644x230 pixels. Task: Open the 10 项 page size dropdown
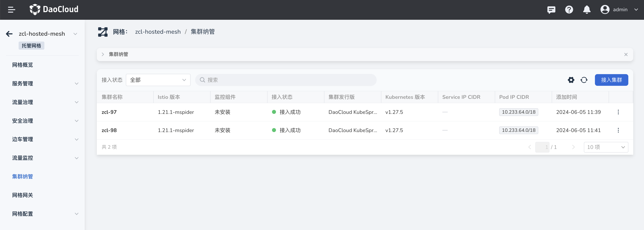[606, 147]
